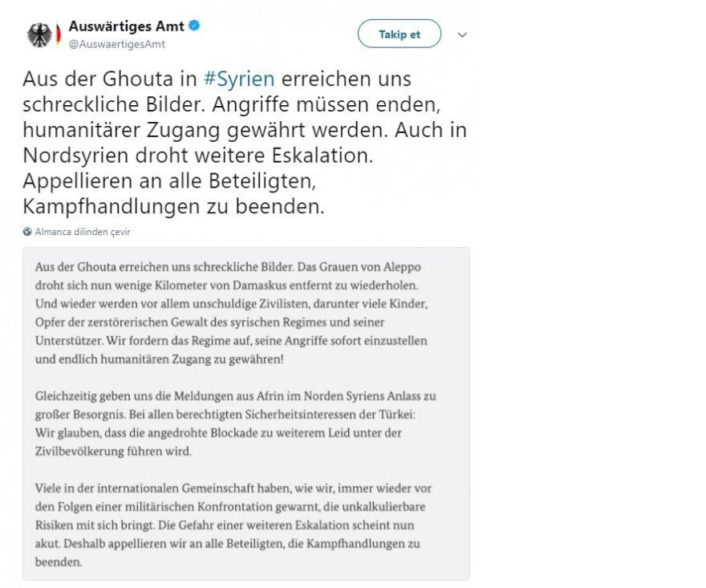Click the tweet line "Kampfhandlungen zu beenden."

(174, 206)
